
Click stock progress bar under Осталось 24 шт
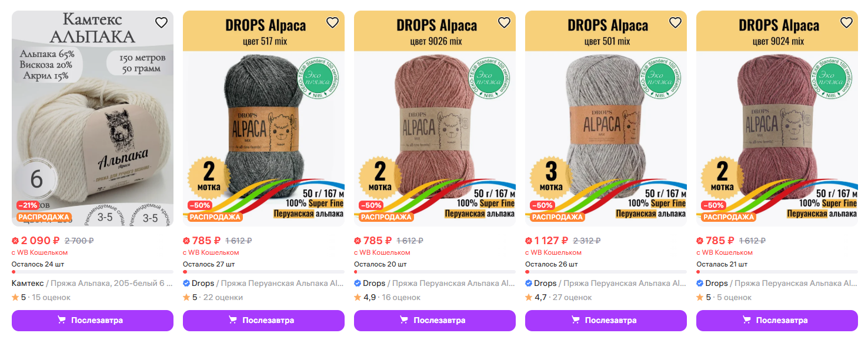click(x=92, y=272)
